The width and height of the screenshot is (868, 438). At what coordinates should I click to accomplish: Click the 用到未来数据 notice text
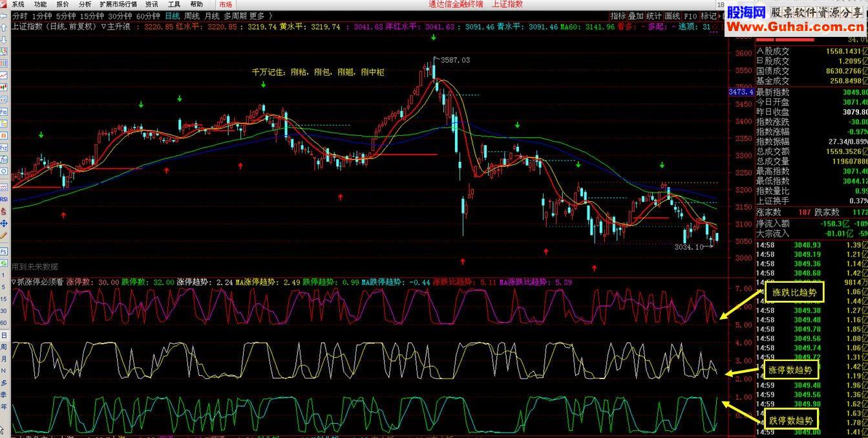tap(35, 267)
